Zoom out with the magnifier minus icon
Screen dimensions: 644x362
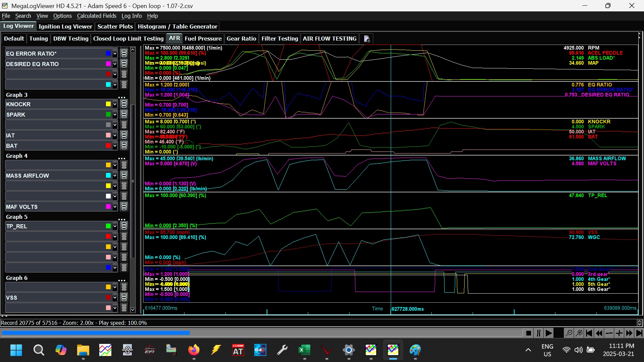(x=569, y=333)
